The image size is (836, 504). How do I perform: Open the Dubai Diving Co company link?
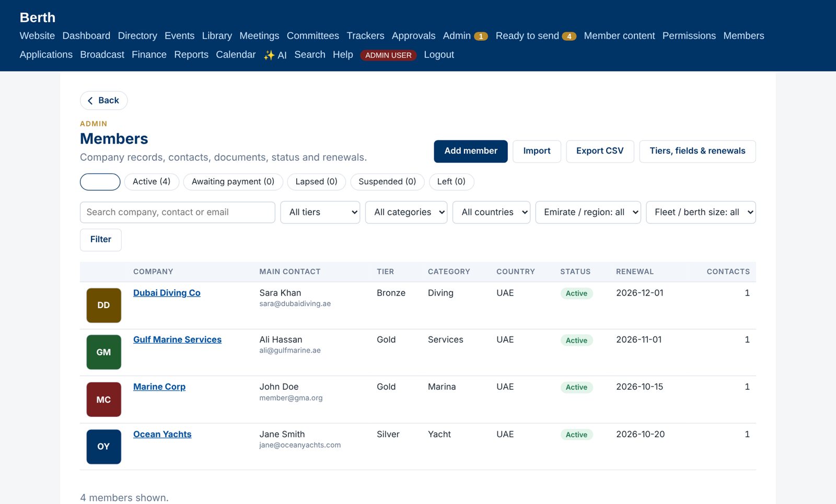(167, 293)
